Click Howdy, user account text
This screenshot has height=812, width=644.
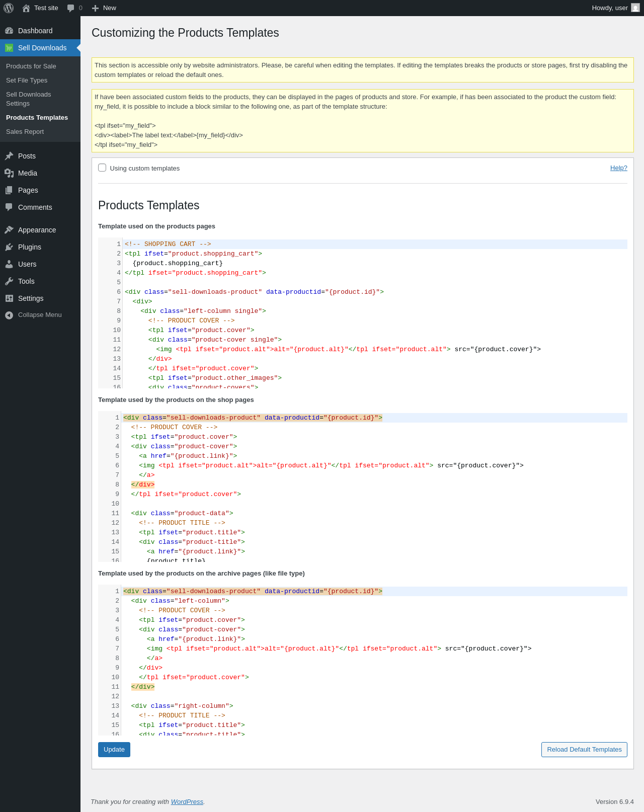610,8
